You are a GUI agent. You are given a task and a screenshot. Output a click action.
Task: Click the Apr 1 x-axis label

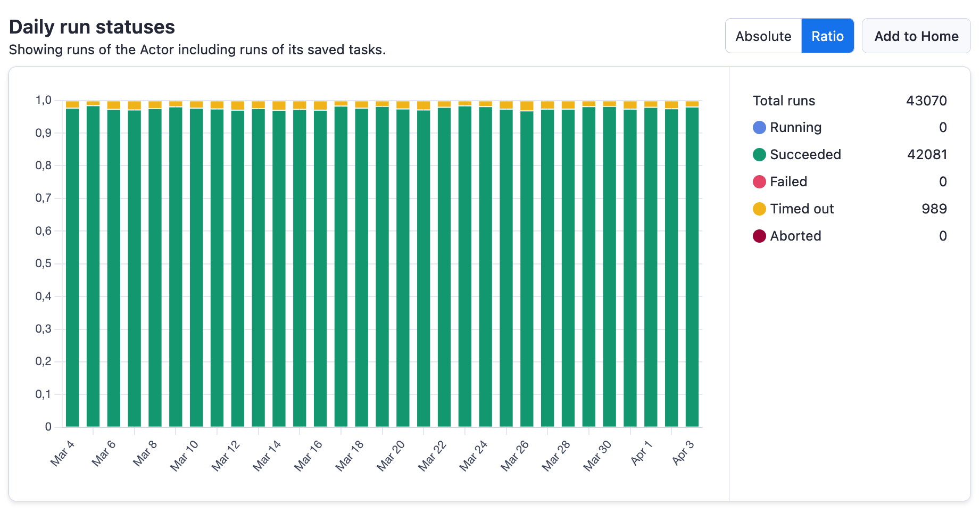coord(641,452)
